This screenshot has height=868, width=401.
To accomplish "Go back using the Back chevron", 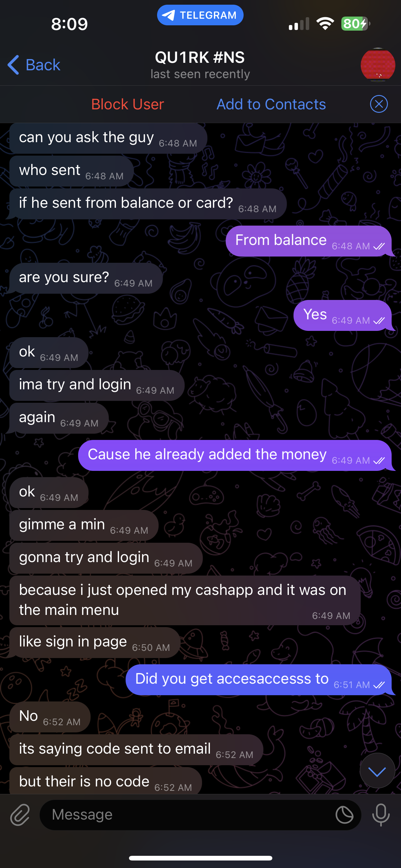I will click(x=34, y=65).
